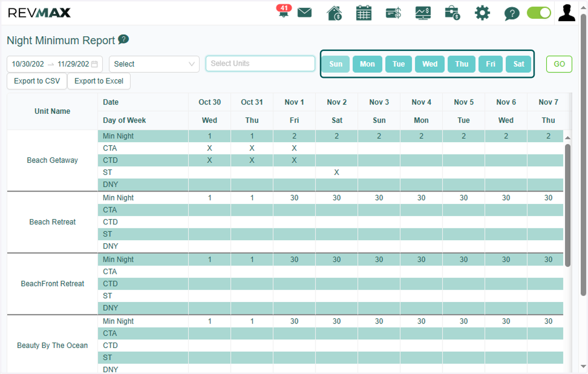Click the Unit Name column header
Image resolution: width=588 pixels, height=374 pixels.
pos(52,111)
